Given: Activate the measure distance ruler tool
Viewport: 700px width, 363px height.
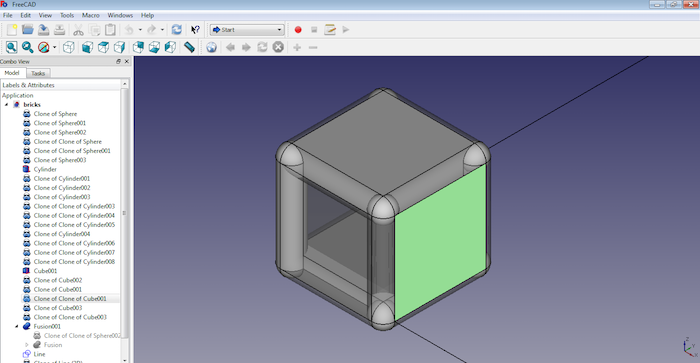Looking at the screenshot, I should coord(189,47).
